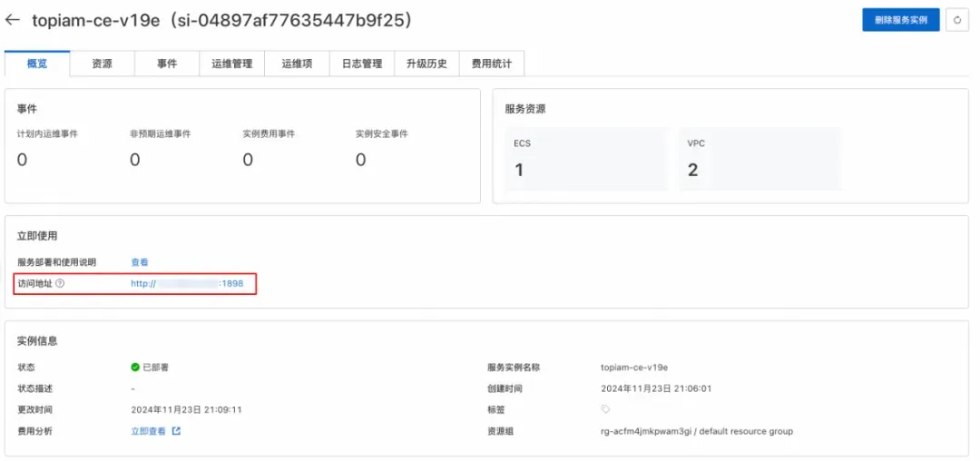Open the VPC resource card showing 2
This screenshot has height=461, width=980.
point(760,159)
